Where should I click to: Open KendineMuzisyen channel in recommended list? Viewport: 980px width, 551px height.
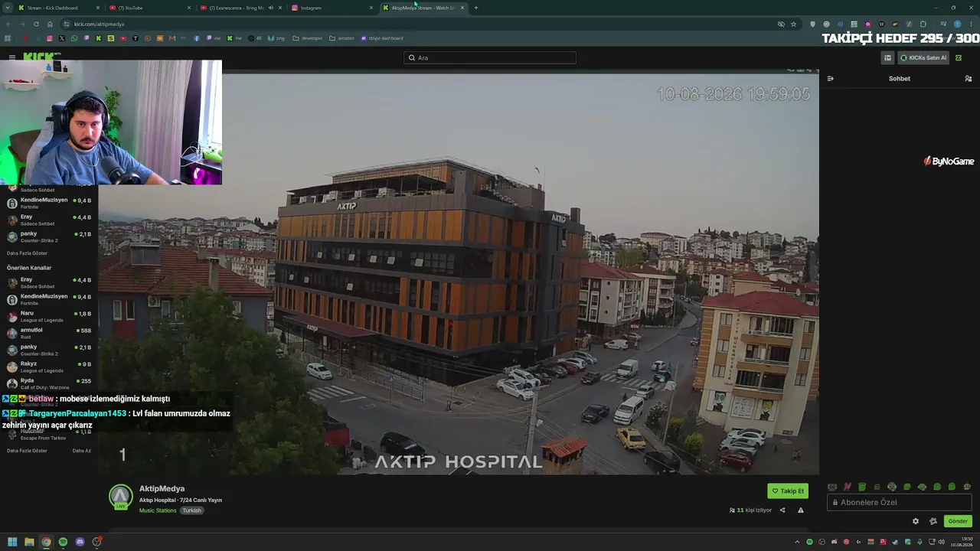(49, 299)
